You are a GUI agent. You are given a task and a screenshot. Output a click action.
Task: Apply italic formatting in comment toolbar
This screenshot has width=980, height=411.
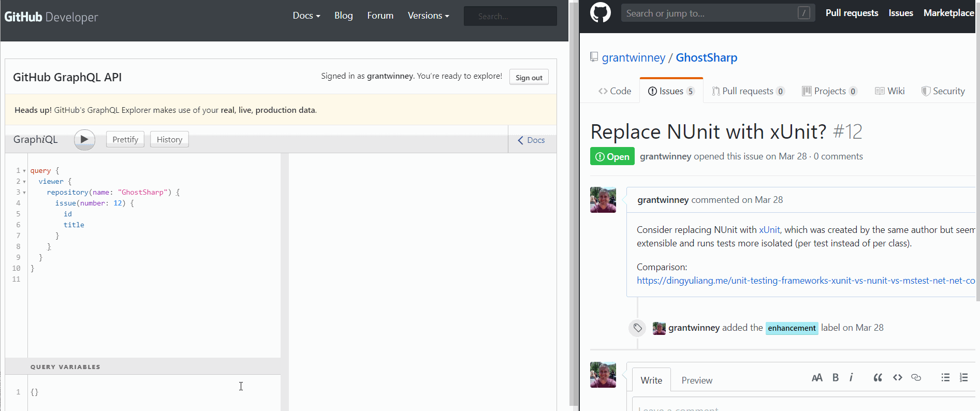click(851, 378)
